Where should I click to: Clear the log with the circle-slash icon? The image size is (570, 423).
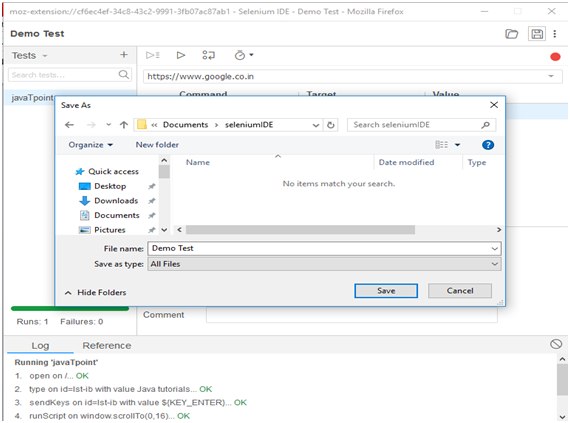(x=556, y=344)
